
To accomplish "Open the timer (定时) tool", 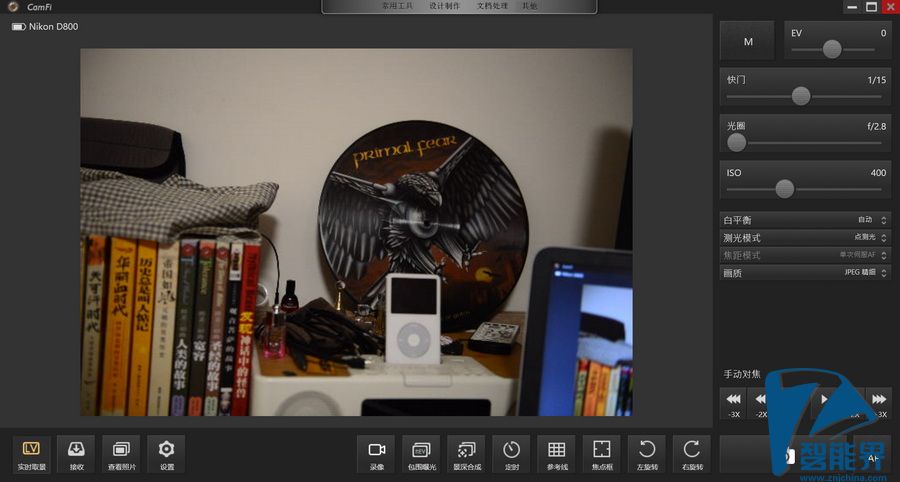I will point(511,454).
